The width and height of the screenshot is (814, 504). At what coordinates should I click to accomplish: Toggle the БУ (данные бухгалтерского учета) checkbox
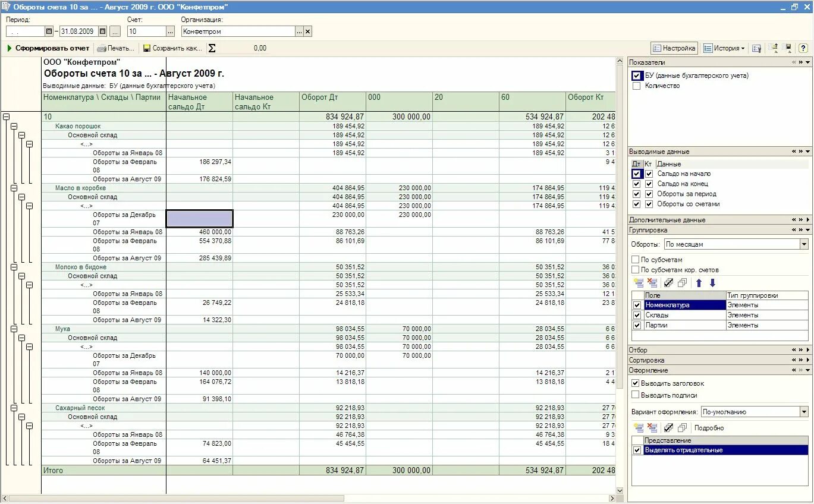coord(637,75)
